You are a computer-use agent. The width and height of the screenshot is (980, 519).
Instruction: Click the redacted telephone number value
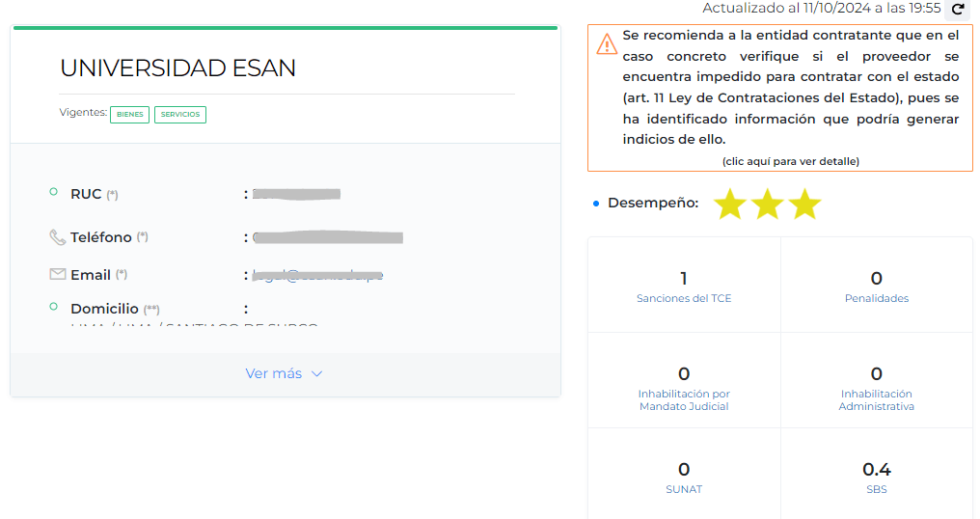point(328,237)
